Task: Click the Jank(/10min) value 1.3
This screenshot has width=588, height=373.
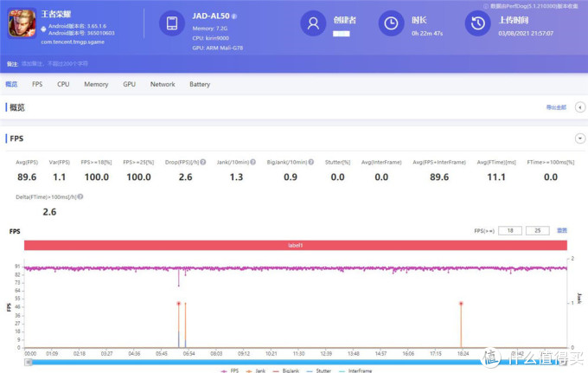Action: point(236,177)
